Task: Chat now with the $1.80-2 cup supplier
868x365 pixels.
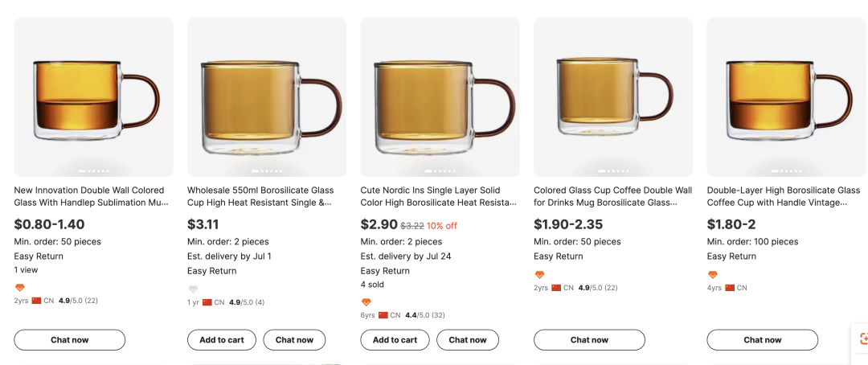Action: click(x=762, y=340)
